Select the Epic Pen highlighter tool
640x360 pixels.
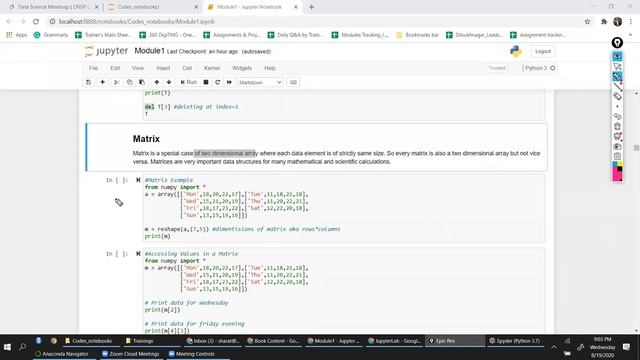[x=617, y=76]
